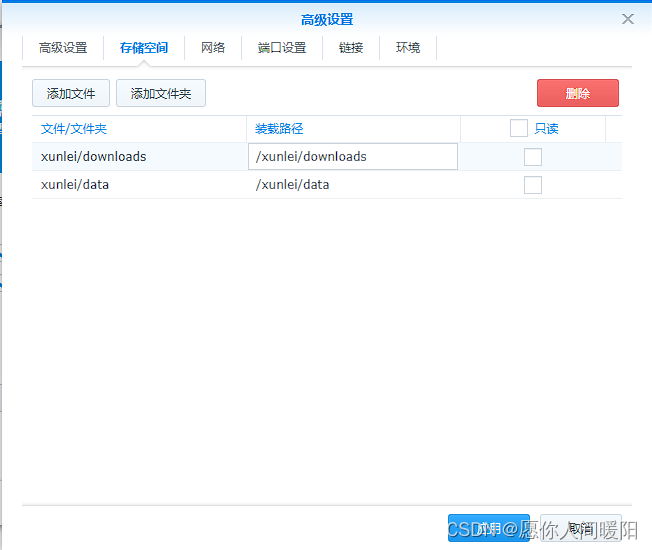The width and height of the screenshot is (652, 550).
Task: Click the blue apply button
Action: pyautogui.click(x=489, y=528)
